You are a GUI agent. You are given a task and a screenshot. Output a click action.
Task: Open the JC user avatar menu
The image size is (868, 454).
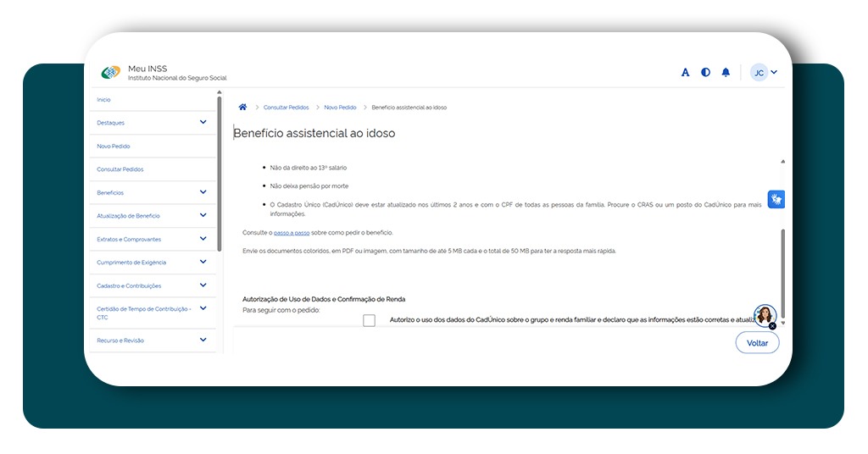(x=759, y=73)
